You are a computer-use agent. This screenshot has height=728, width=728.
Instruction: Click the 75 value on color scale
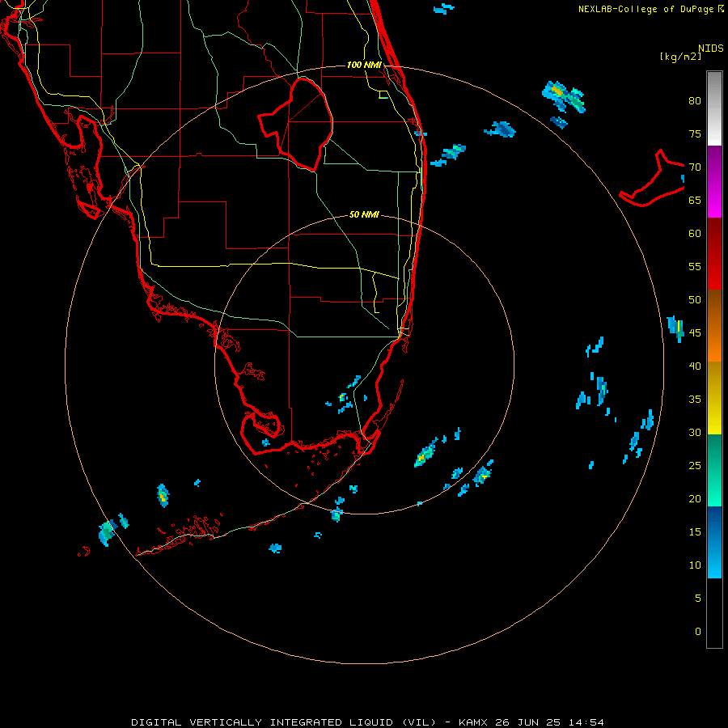click(695, 133)
